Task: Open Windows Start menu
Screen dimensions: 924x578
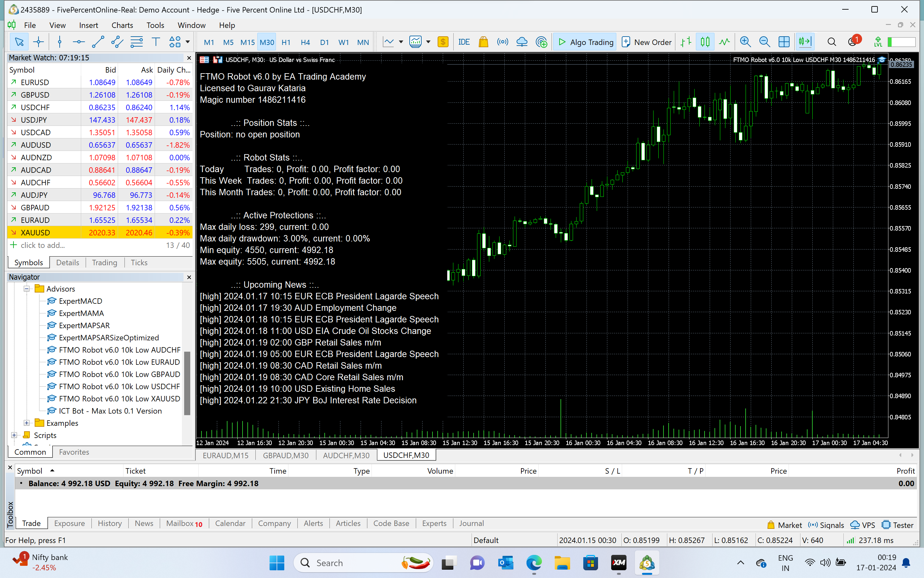Action: (277, 563)
